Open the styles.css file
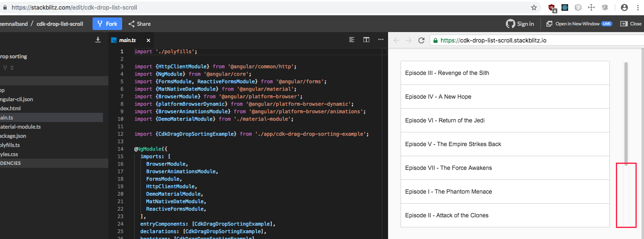Image resolution: width=644 pixels, height=239 pixels. coord(51,154)
